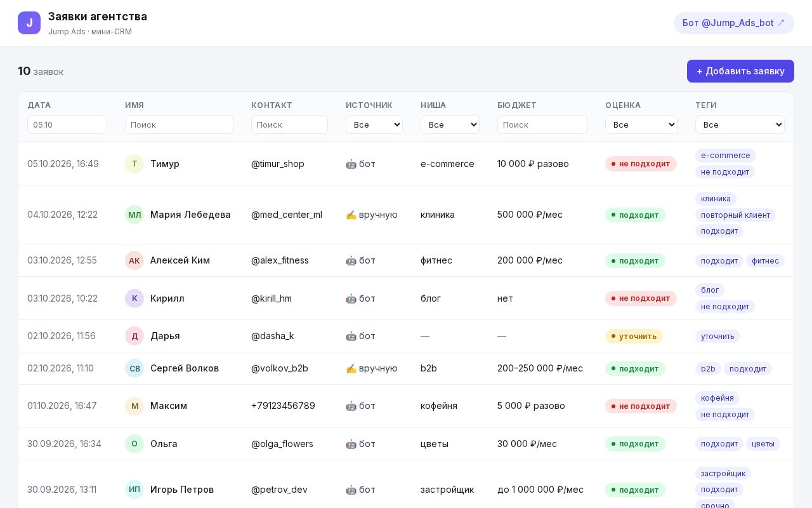The width and height of the screenshot is (812, 508).
Task: Click Максим's avatar with letter М
Action: coord(134,406)
